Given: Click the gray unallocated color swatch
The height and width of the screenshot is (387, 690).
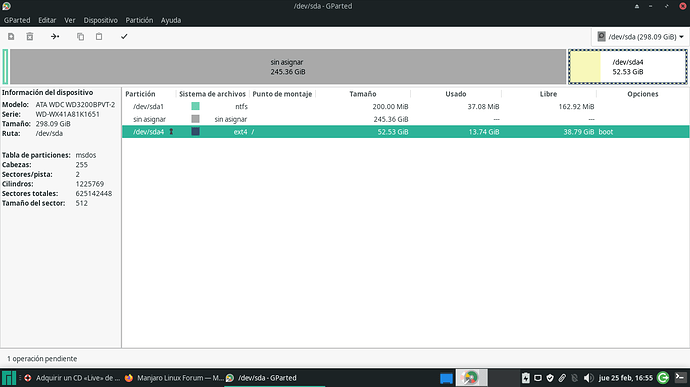Looking at the screenshot, I should point(195,119).
